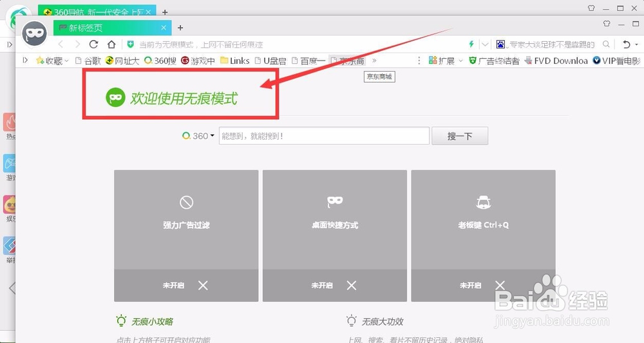
Task: Click the 无痕大功效 heading
Action: (x=383, y=321)
